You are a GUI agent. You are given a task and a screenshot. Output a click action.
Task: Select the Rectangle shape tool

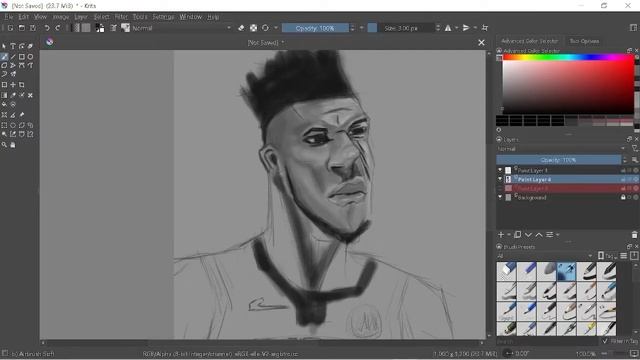[22, 57]
